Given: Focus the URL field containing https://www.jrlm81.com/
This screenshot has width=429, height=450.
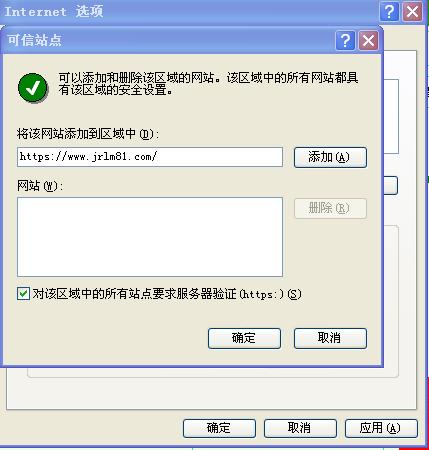Looking at the screenshot, I should click(x=150, y=157).
